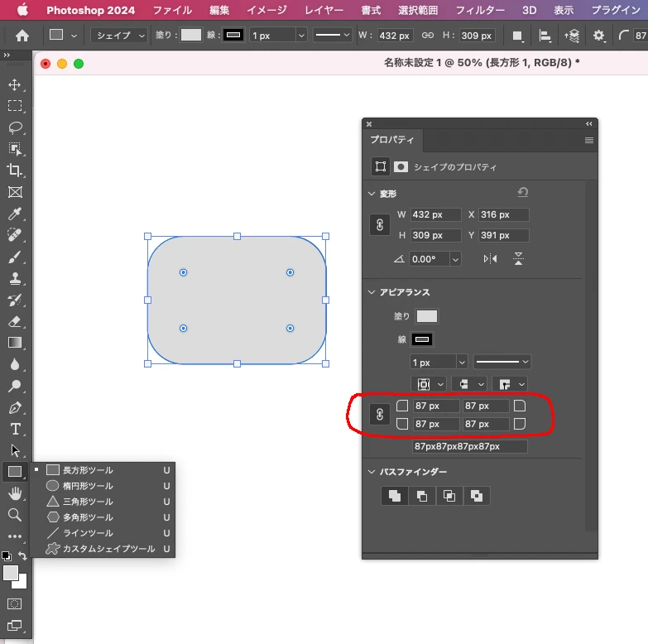Open stroke width dropdown in options bar

point(302,36)
